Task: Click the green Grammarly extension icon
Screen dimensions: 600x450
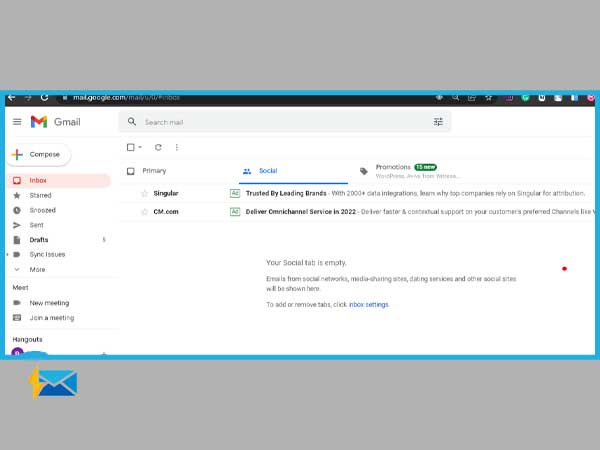Action: point(525,98)
